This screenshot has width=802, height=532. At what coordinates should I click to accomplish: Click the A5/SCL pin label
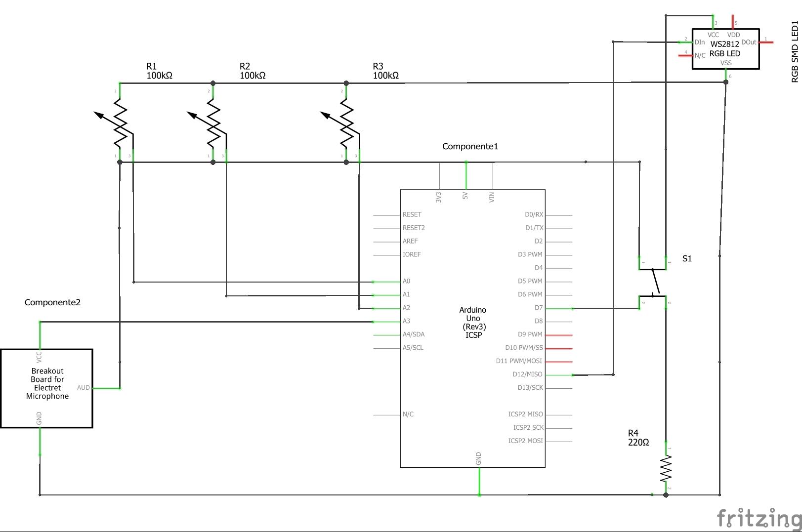coord(413,348)
